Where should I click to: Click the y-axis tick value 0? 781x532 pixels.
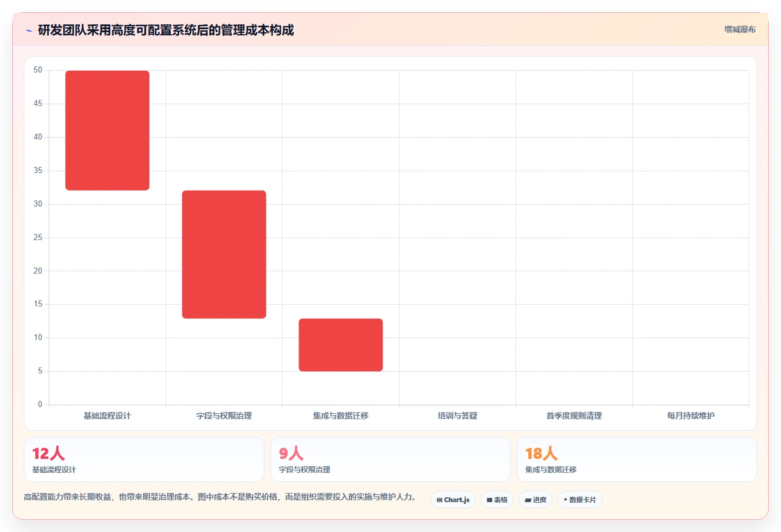pos(40,405)
